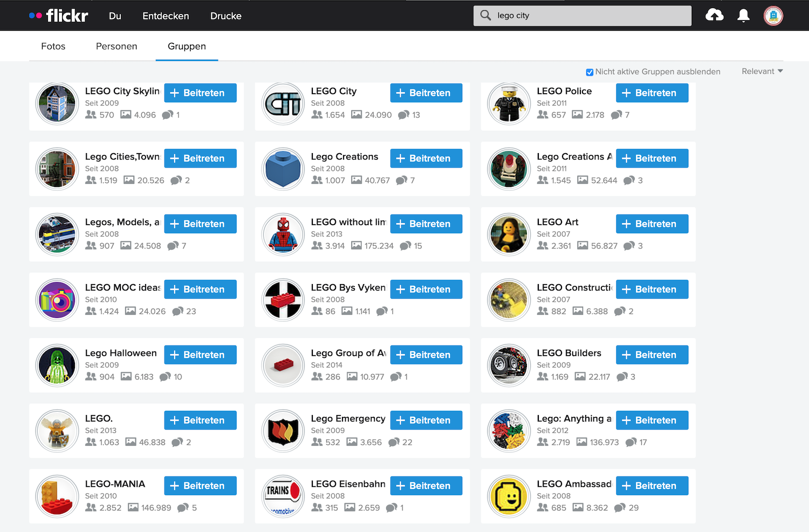The width and height of the screenshot is (809, 532).
Task: Open the upload cloud icon
Action: click(715, 16)
